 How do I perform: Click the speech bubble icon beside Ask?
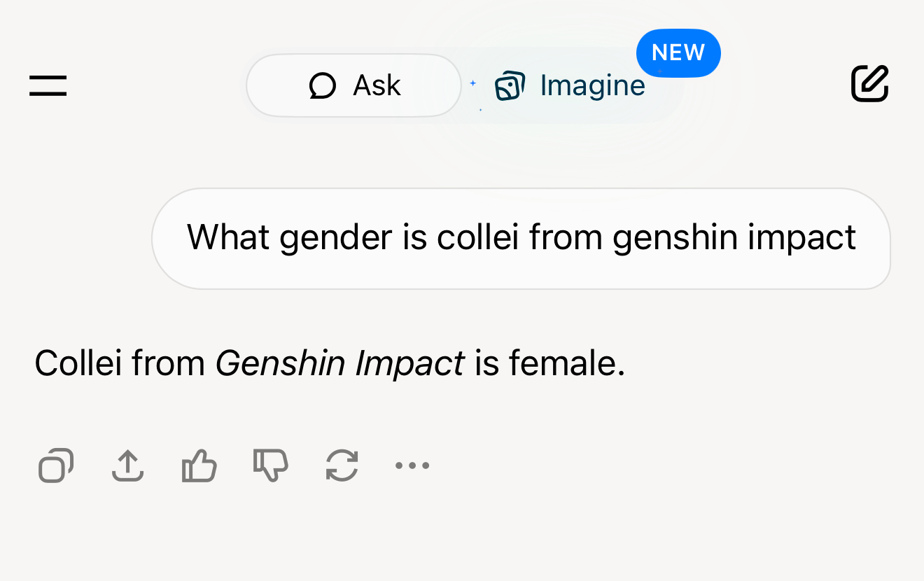pyautogui.click(x=323, y=86)
